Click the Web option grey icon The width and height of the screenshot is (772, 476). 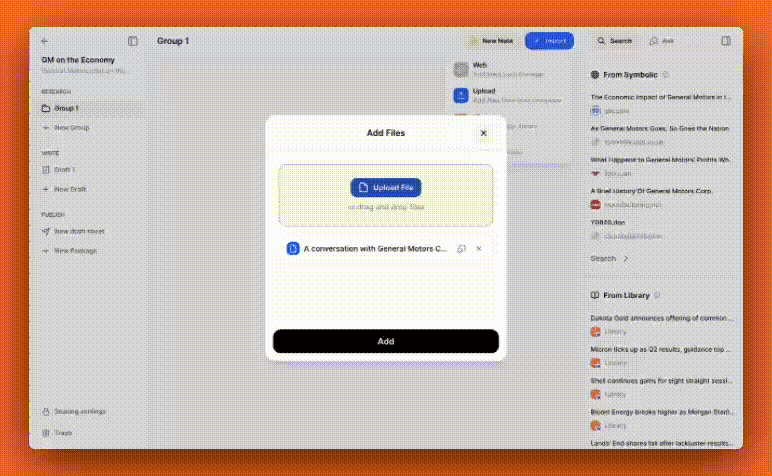[461, 69]
